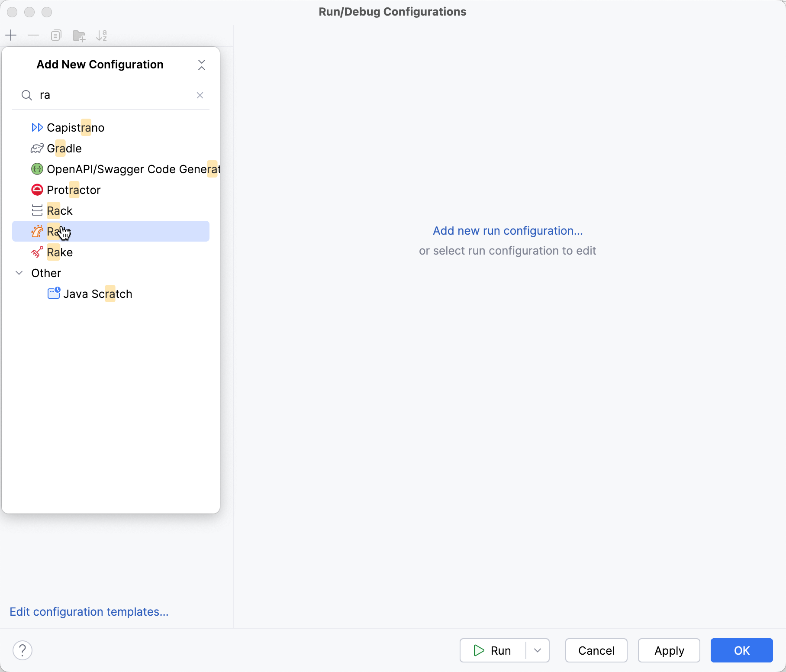Select the Capistrano configuration type
This screenshot has width=786, height=672.
75,127
